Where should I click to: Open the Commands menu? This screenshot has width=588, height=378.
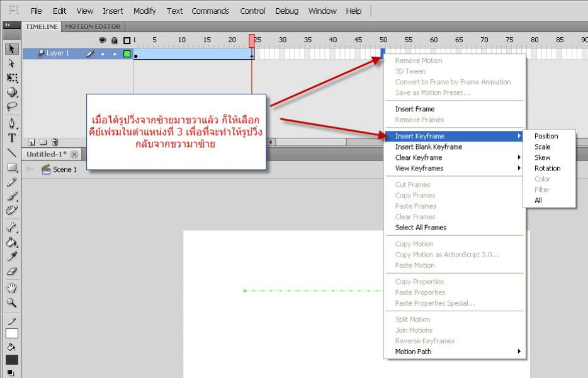(x=210, y=11)
